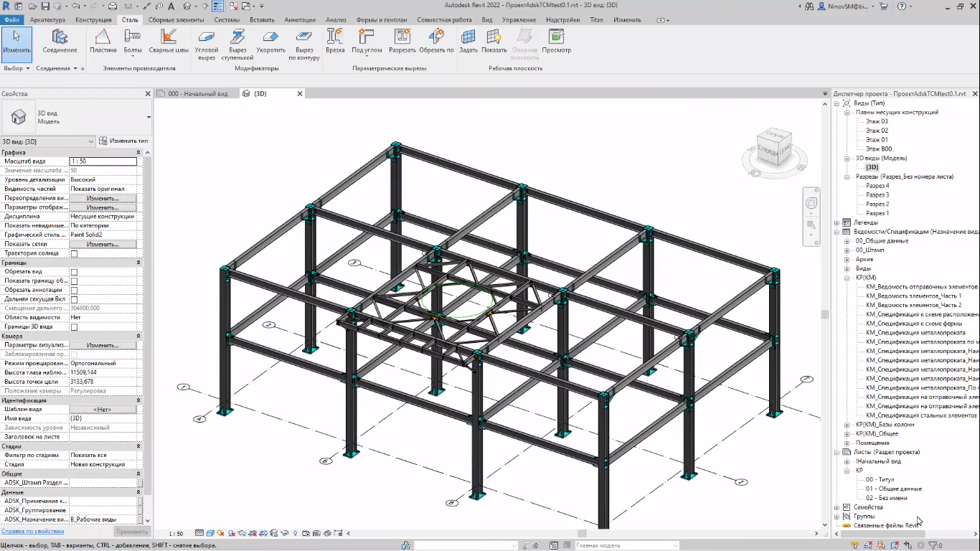Click the ViewCube navigation cube

[x=775, y=147]
